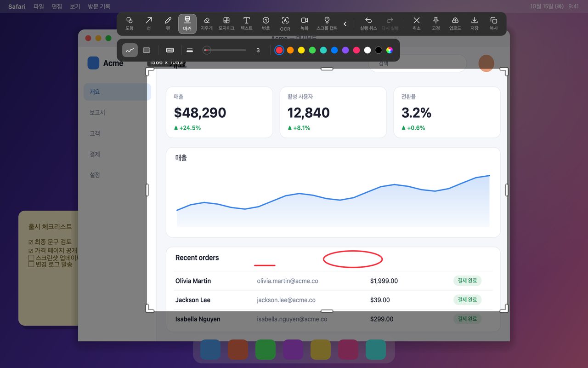Open the custom color wheel picker
This screenshot has height=368, width=588.
coord(390,50)
